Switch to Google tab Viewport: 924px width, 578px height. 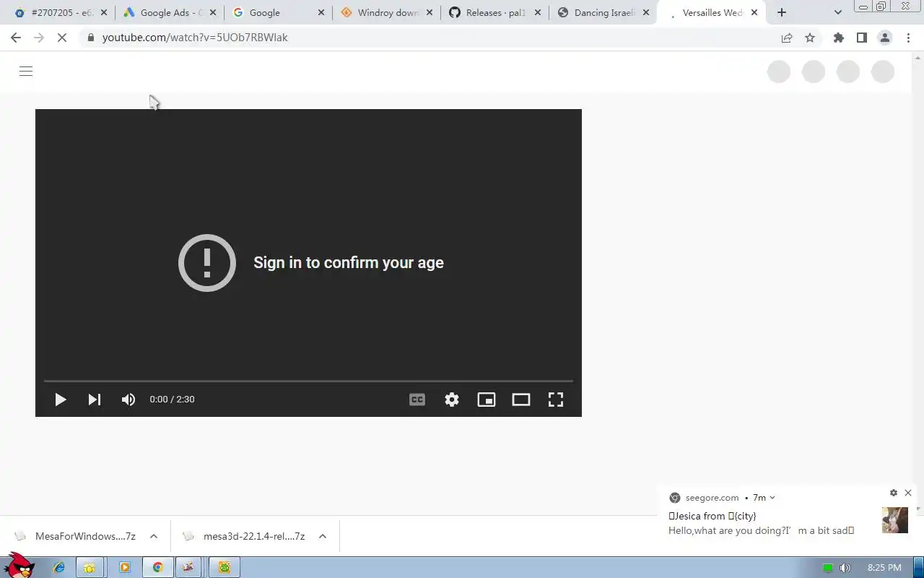(x=278, y=12)
